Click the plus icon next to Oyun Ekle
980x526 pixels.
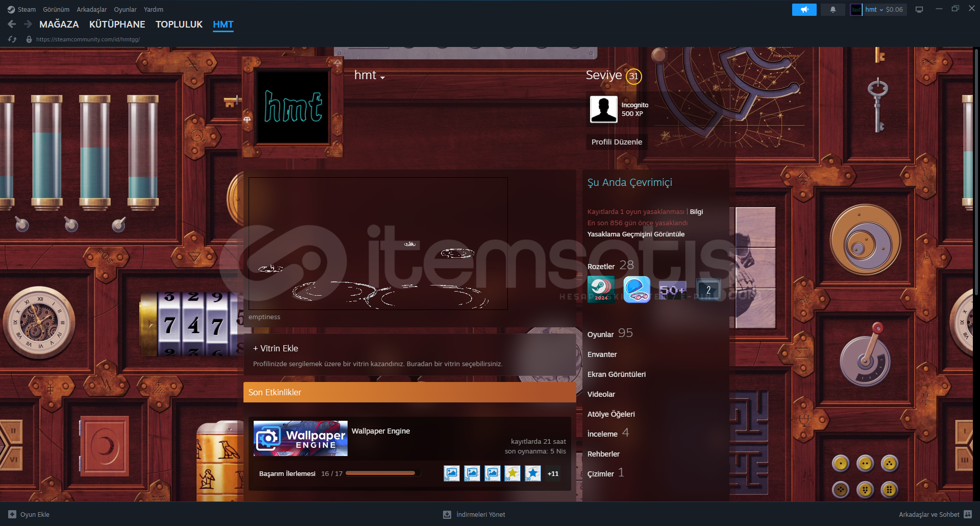(x=12, y=514)
